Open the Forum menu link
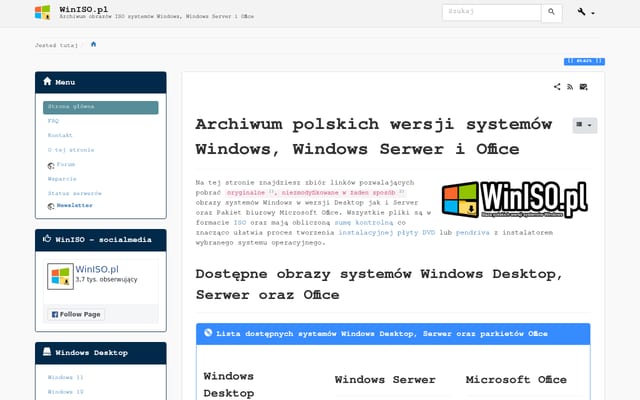640x400 pixels. (66, 164)
